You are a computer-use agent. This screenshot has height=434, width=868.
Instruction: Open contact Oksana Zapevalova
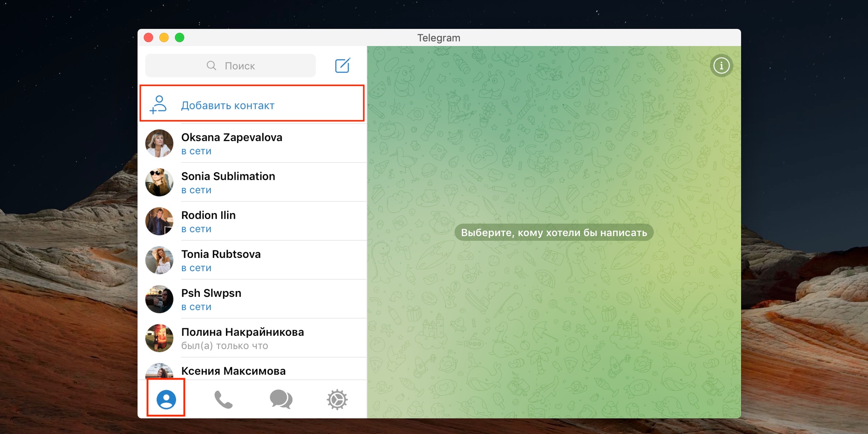(252, 143)
